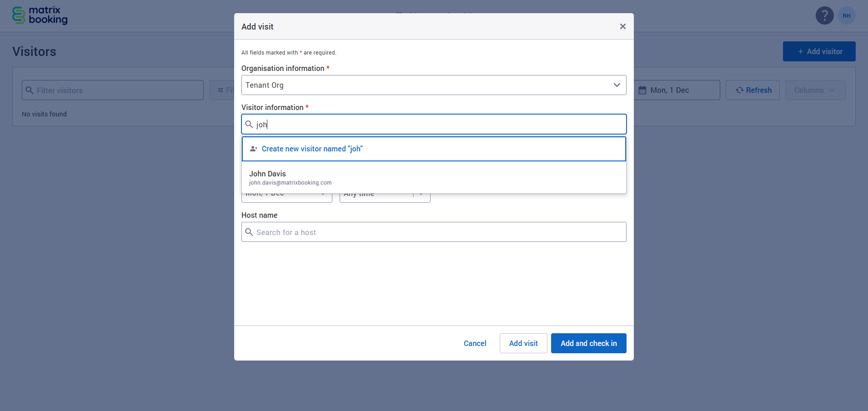Click the Add and check in button
868x411 pixels.
pyautogui.click(x=588, y=343)
